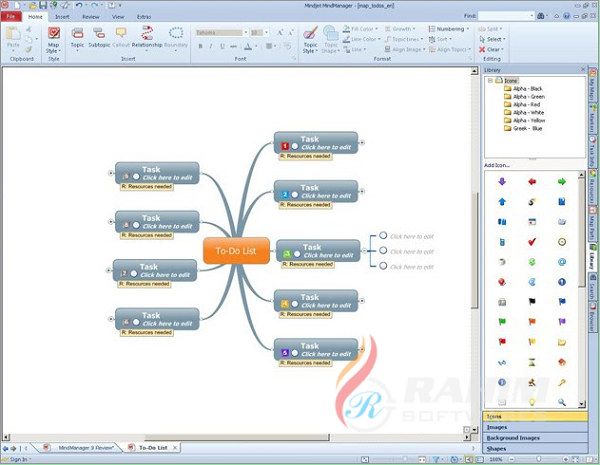The image size is (600, 465).
Task: Open the To-Do List document tab
Action: tap(152, 447)
